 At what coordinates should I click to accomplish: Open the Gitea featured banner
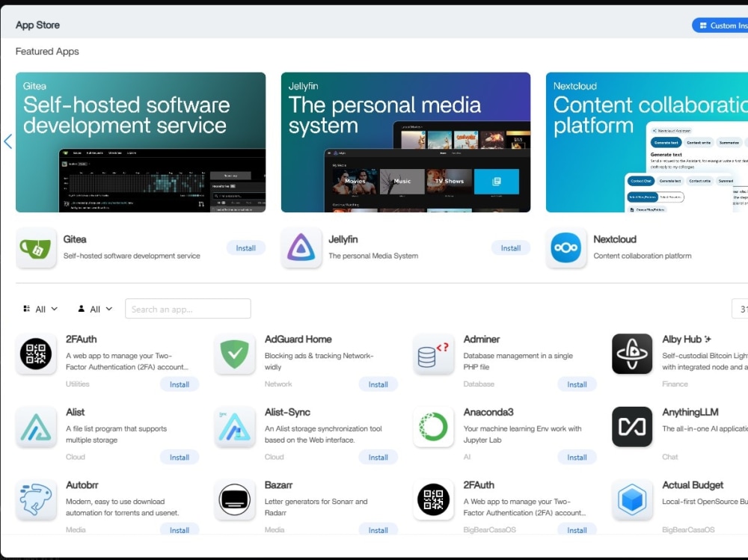tap(141, 142)
